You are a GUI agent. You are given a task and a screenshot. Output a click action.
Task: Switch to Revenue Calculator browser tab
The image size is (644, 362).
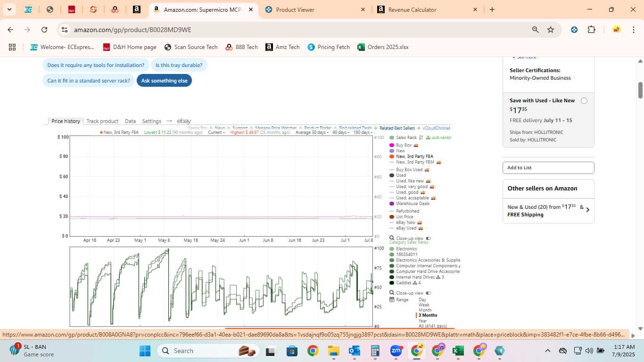click(x=427, y=9)
